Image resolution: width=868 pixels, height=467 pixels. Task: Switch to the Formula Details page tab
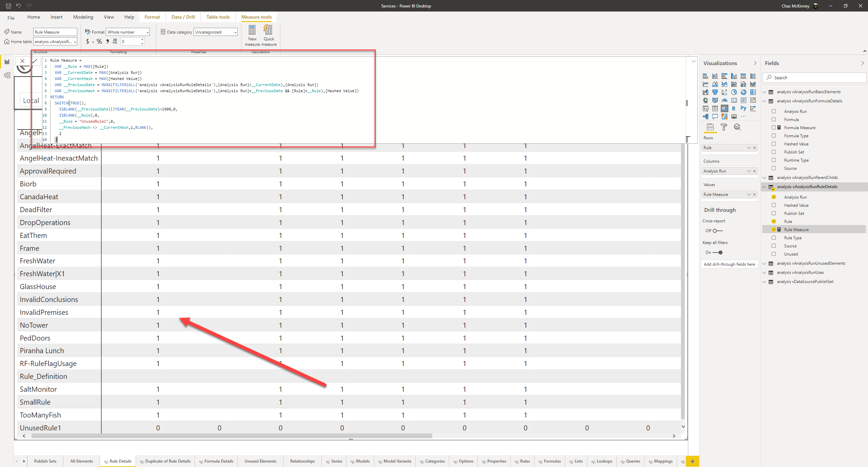[216, 461]
